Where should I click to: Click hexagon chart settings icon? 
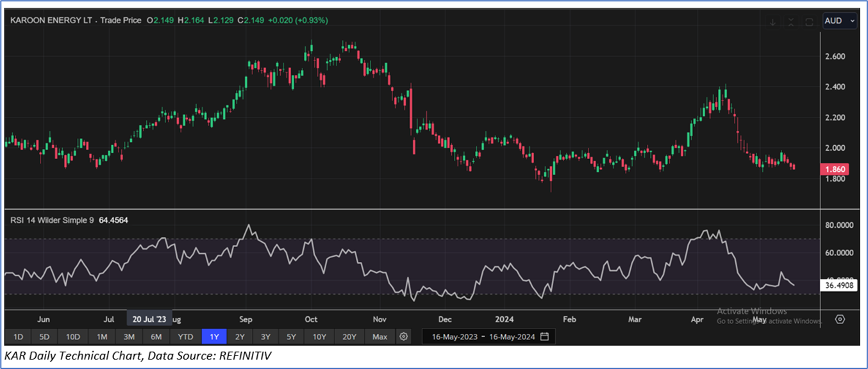840,319
